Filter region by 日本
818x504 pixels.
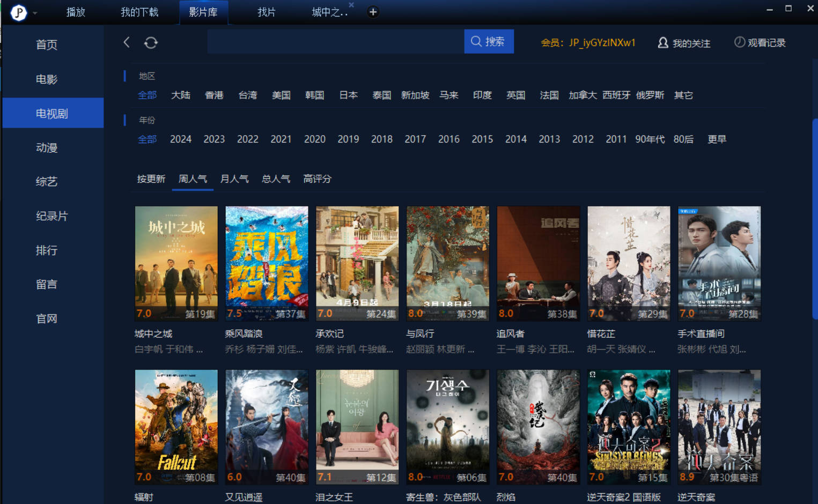coord(349,95)
